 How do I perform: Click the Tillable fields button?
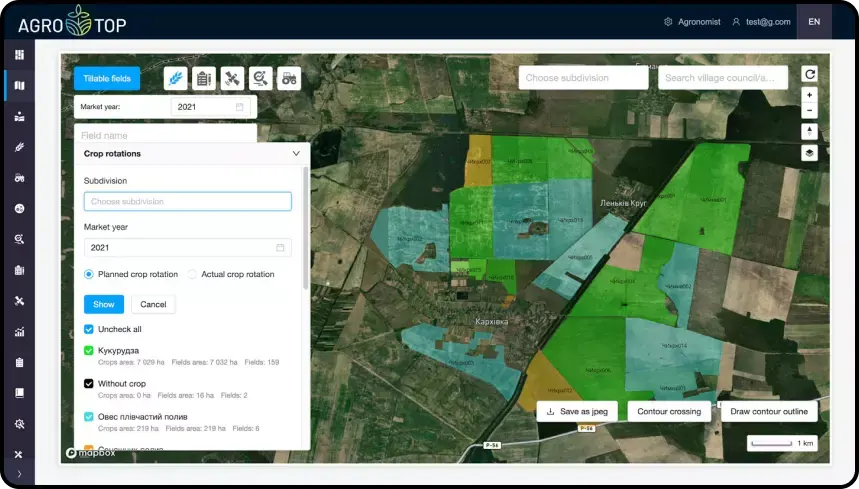click(x=107, y=78)
